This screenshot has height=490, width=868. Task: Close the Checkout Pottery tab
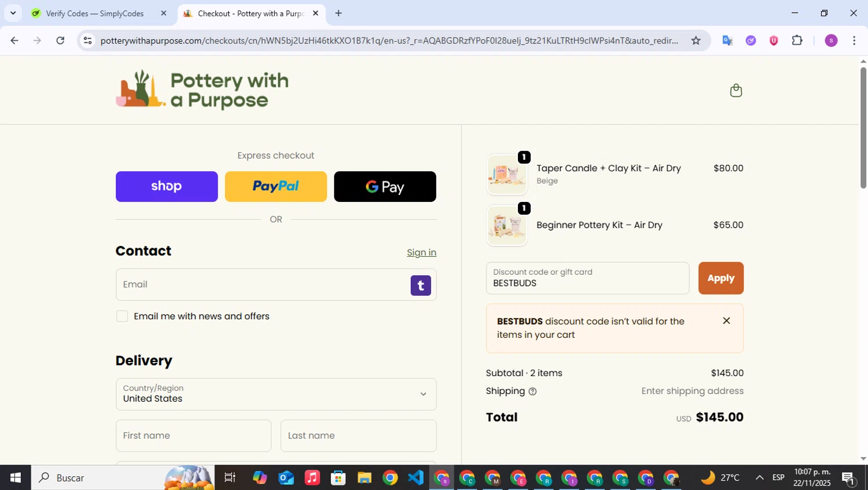315,13
